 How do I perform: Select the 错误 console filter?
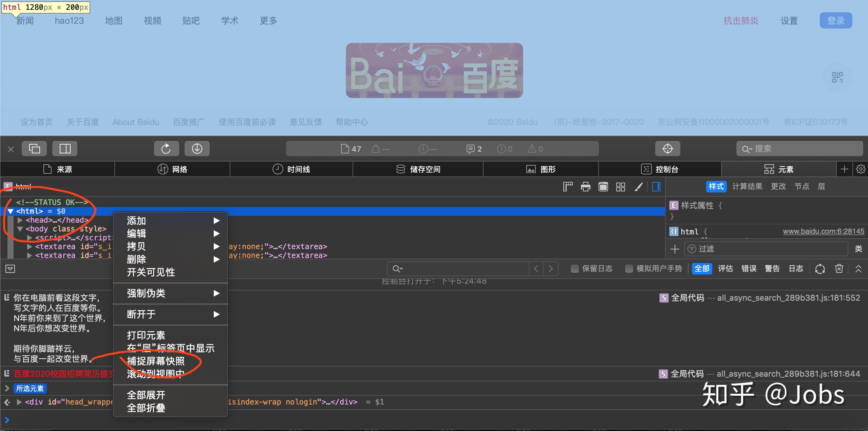[x=749, y=269]
